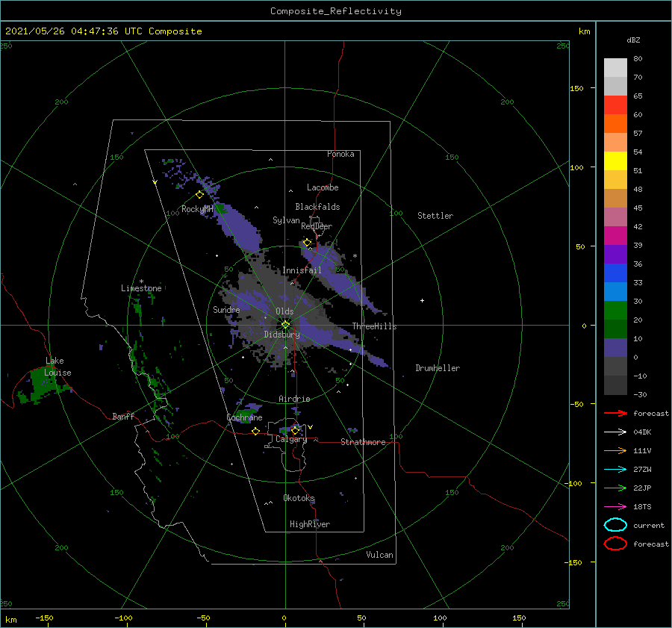Click the Sundre city label
Screen dimensions: 672x628
(x=227, y=310)
